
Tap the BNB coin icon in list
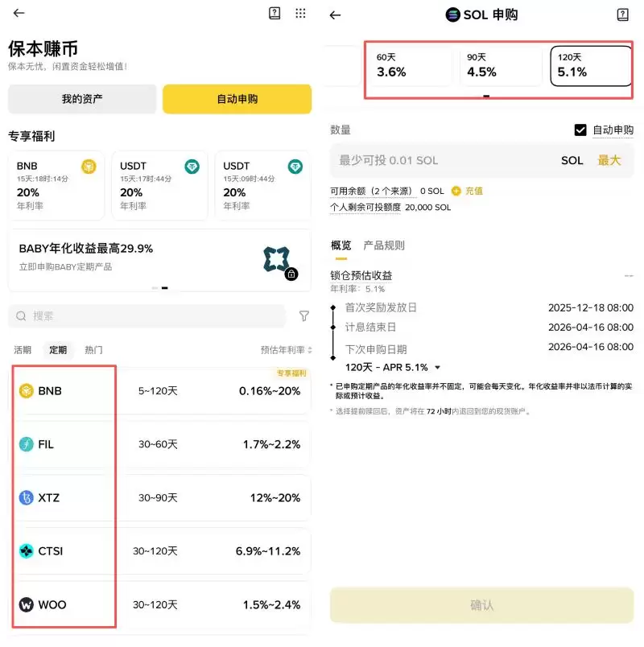27,391
